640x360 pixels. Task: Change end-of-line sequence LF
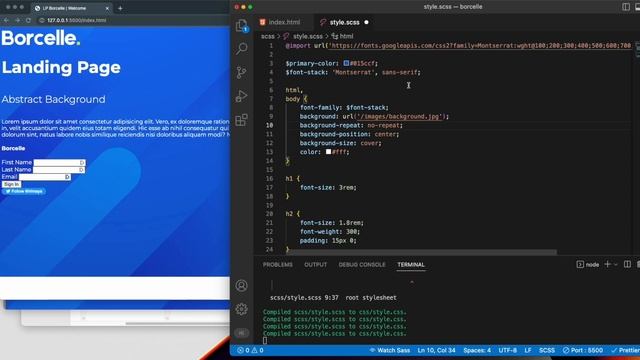tap(528, 350)
